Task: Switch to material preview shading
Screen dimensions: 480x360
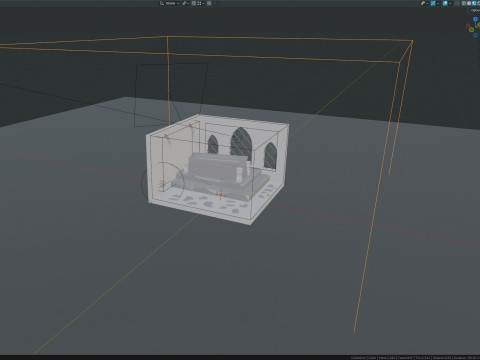Action: click(x=474, y=3)
